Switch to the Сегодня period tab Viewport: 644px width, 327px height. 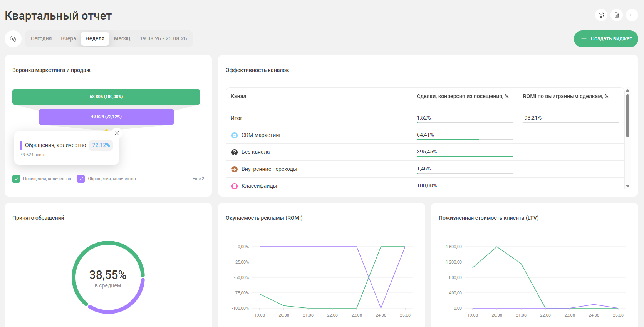(41, 39)
